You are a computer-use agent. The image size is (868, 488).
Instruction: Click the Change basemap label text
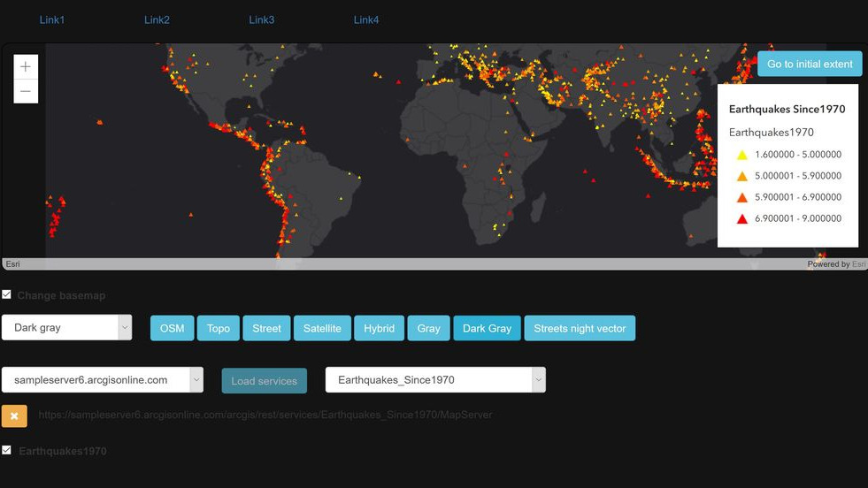[61, 295]
